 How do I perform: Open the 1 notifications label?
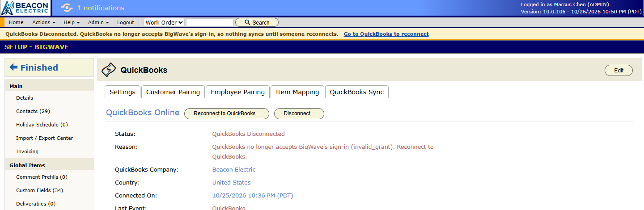point(101,8)
